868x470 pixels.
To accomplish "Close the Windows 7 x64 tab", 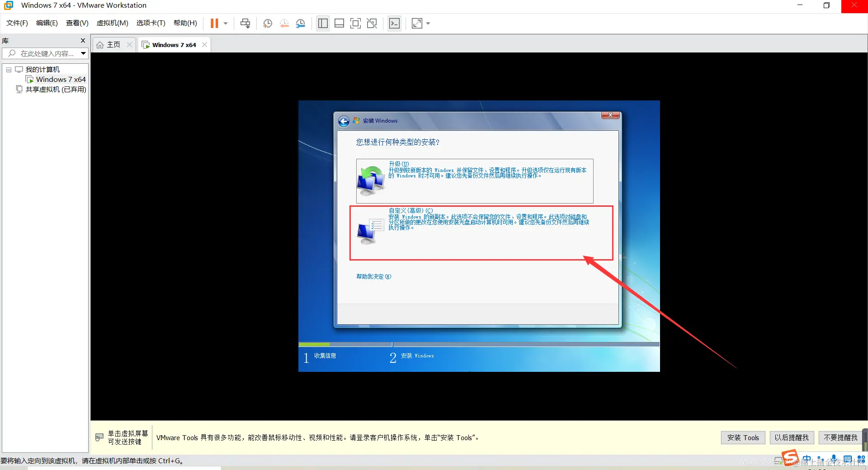I will click(x=205, y=44).
